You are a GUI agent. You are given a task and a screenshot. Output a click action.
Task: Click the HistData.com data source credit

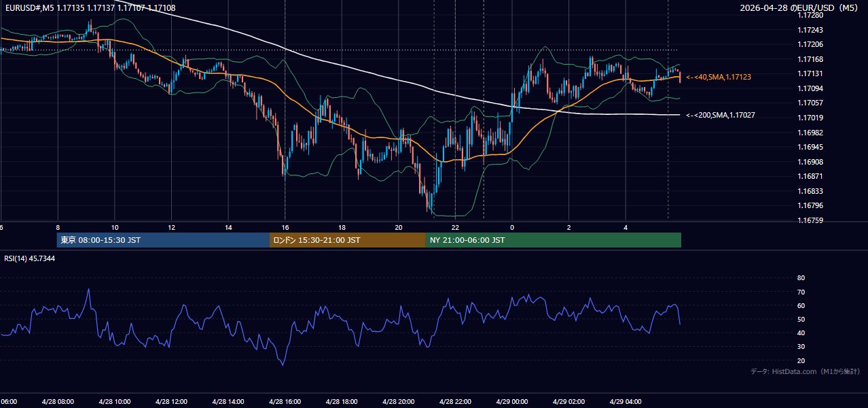(806, 371)
